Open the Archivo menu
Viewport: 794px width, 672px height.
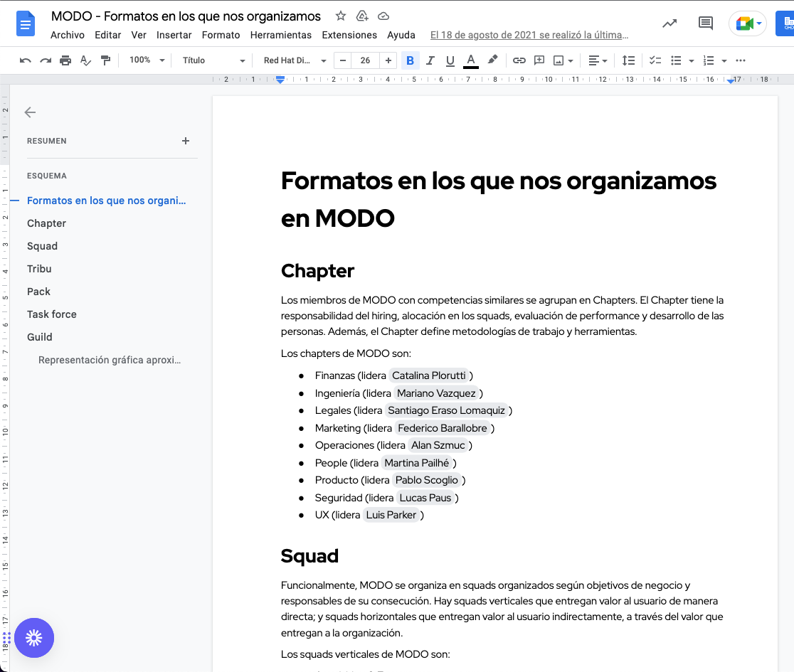68,35
